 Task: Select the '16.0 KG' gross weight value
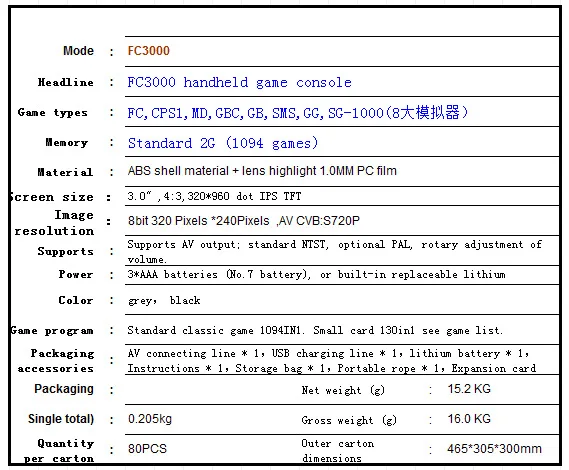pyautogui.click(x=469, y=419)
